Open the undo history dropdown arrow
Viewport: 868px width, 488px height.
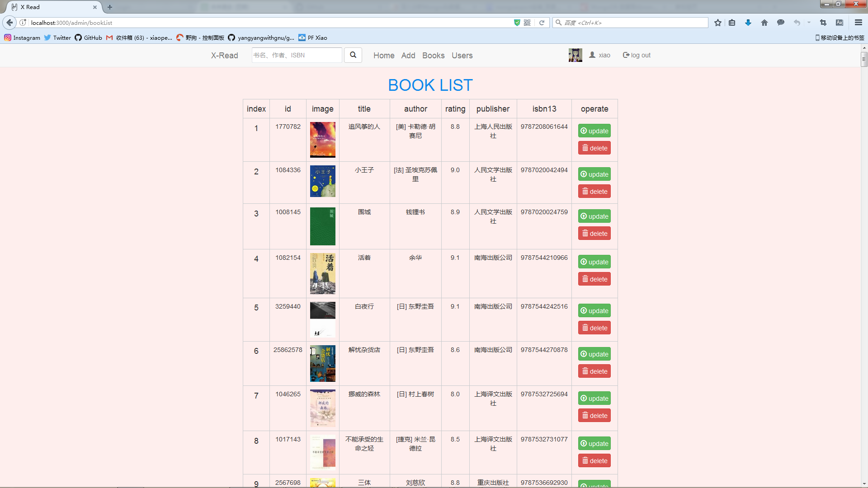(809, 23)
